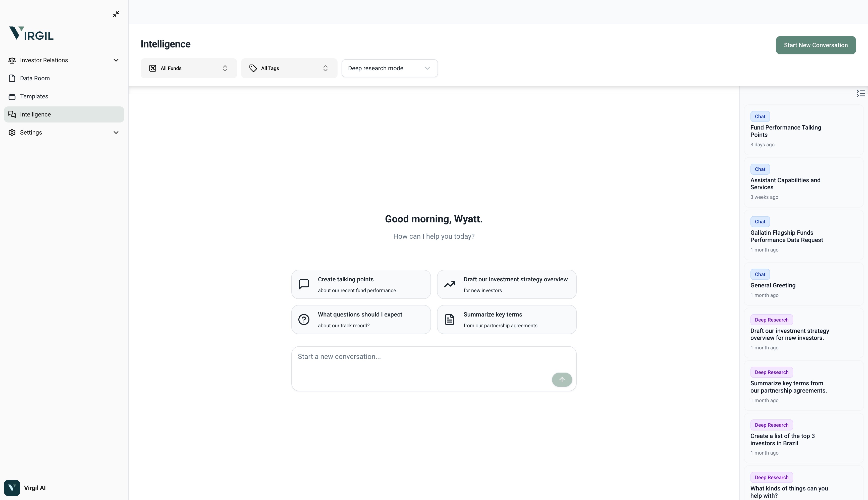Click the trending arrow icon in Draft strategy card
Screen dimensions: 868x500
point(450,284)
